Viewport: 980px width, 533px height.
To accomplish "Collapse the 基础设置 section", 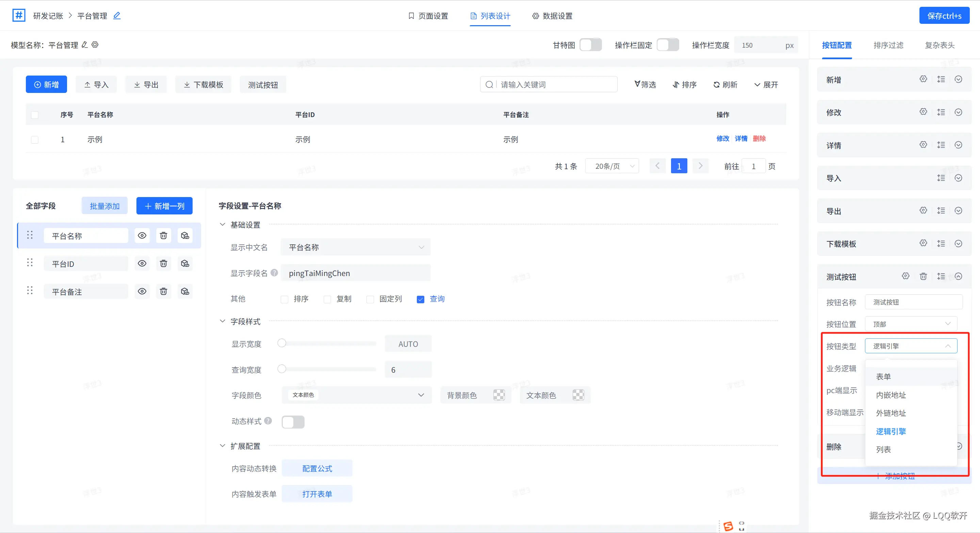I will pos(223,224).
